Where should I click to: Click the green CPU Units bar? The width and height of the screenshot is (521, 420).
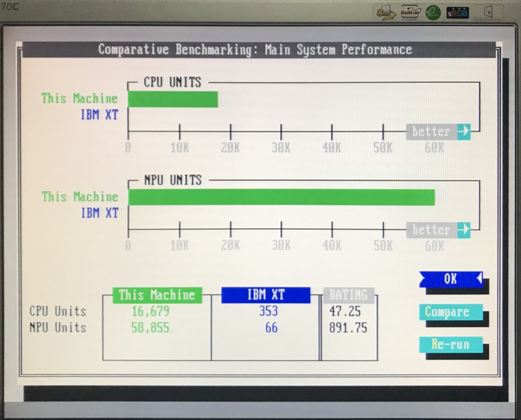pos(172,99)
